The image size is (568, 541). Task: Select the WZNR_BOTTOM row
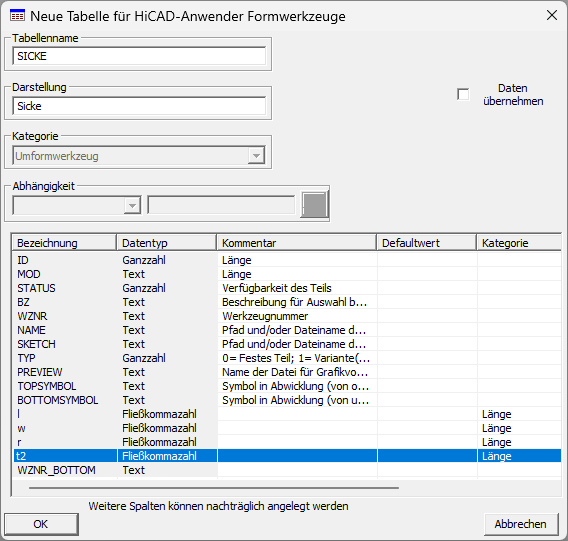[287, 470]
